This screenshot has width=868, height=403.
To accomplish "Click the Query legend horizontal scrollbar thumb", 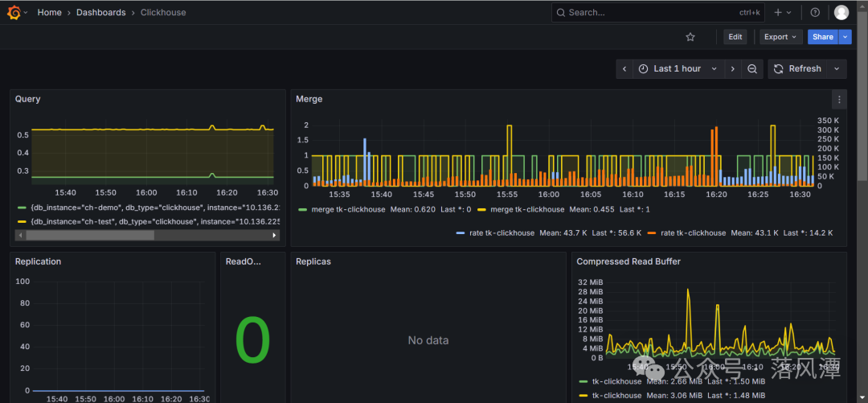I will 90,236.
